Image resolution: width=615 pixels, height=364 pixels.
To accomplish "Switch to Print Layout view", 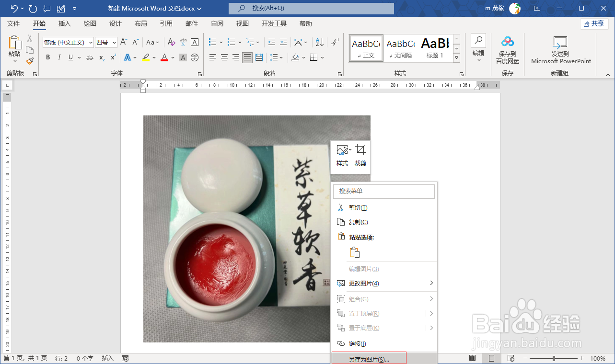I will [x=491, y=358].
